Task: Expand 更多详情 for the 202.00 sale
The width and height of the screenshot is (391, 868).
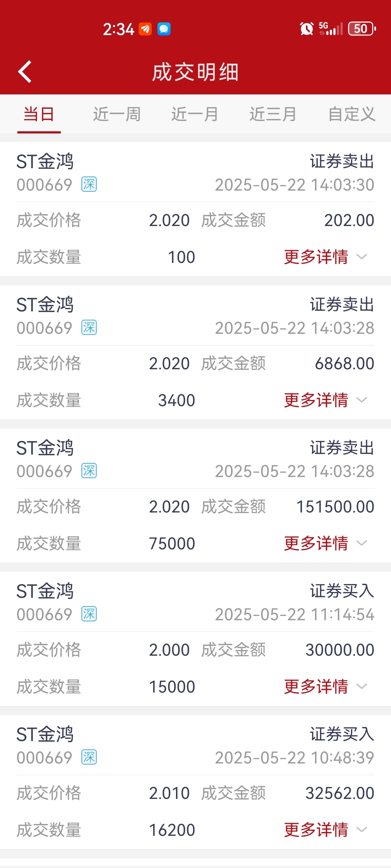Action: [325, 257]
